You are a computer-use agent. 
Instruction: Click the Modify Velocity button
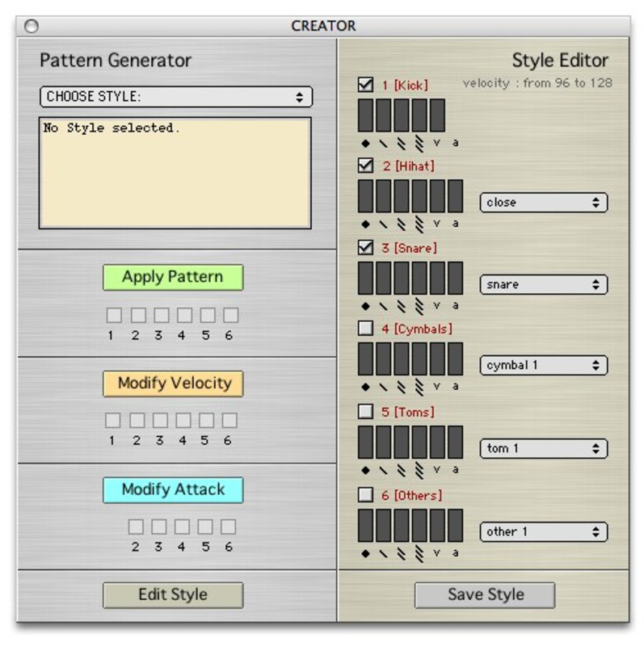(x=173, y=384)
